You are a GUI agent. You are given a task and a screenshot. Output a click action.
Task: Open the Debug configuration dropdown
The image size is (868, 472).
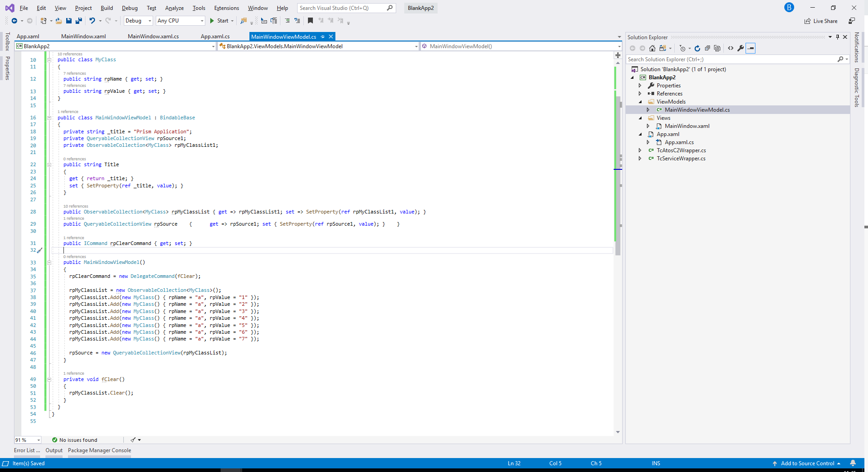138,21
